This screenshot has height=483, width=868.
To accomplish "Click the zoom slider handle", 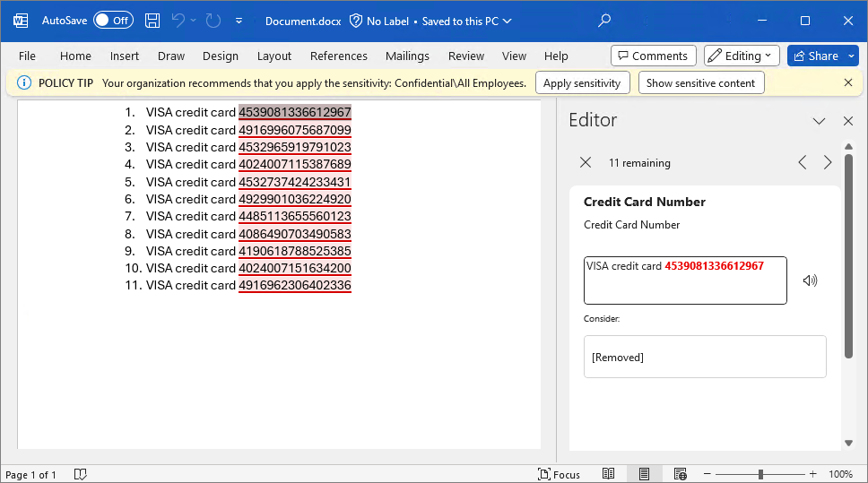I will tap(760, 474).
